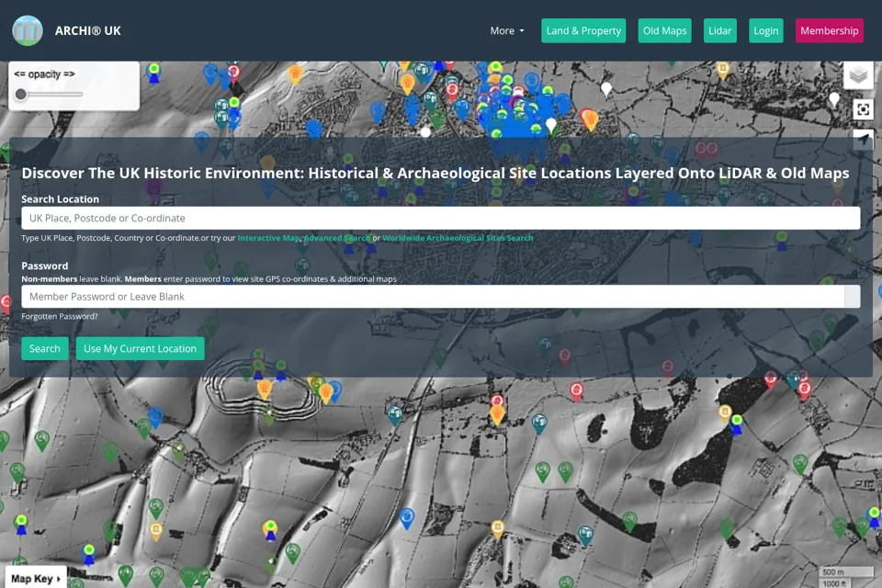The width and height of the screenshot is (882, 588).
Task: Click the ARCHI® UK brand name
Action: [88, 31]
